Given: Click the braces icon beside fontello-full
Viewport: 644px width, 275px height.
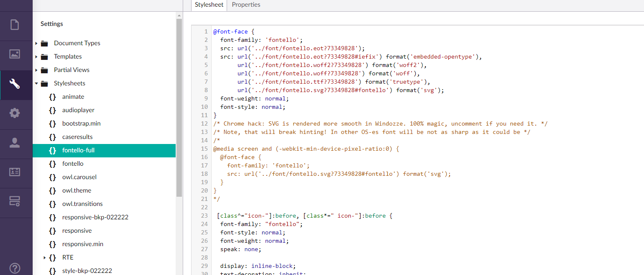Looking at the screenshot, I should click(52, 150).
